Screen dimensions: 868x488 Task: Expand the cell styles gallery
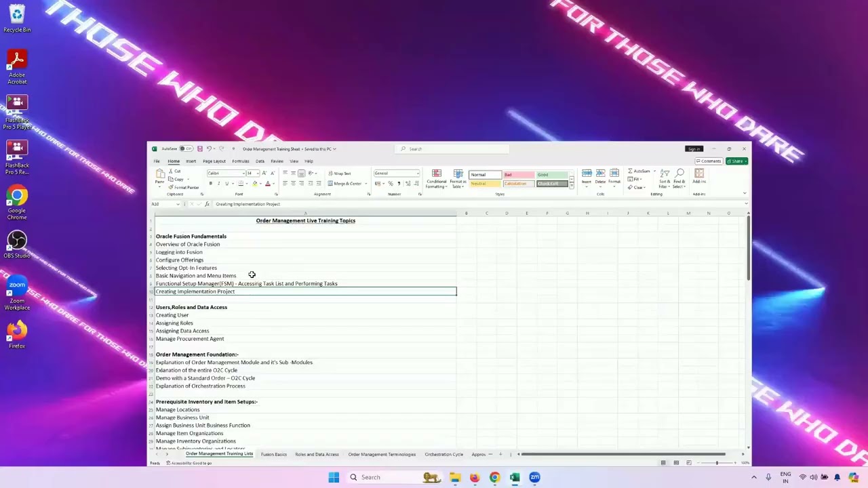pyautogui.click(x=572, y=186)
